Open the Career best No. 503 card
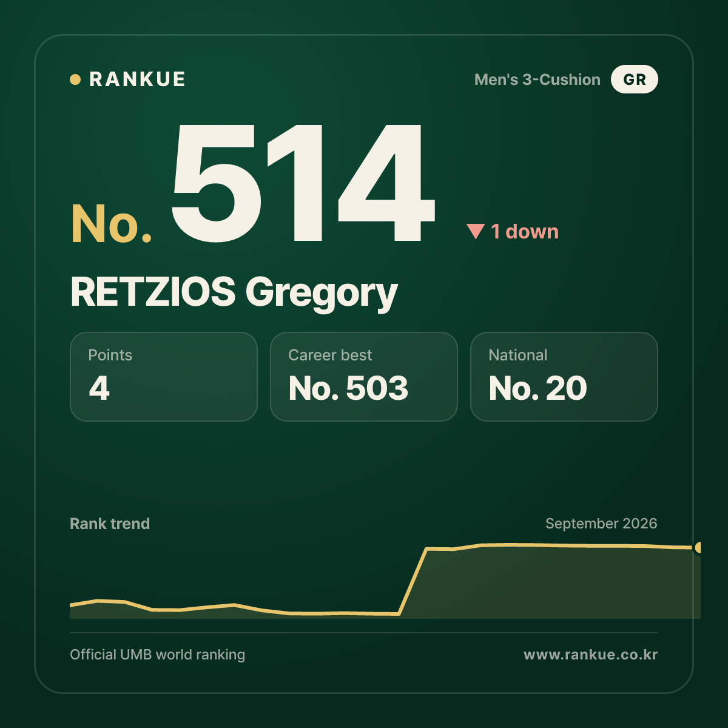The image size is (728, 728). (x=364, y=377)
